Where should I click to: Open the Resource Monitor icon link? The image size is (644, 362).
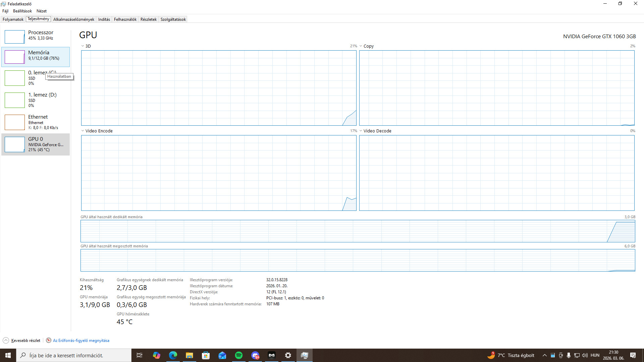pos(49,340)
